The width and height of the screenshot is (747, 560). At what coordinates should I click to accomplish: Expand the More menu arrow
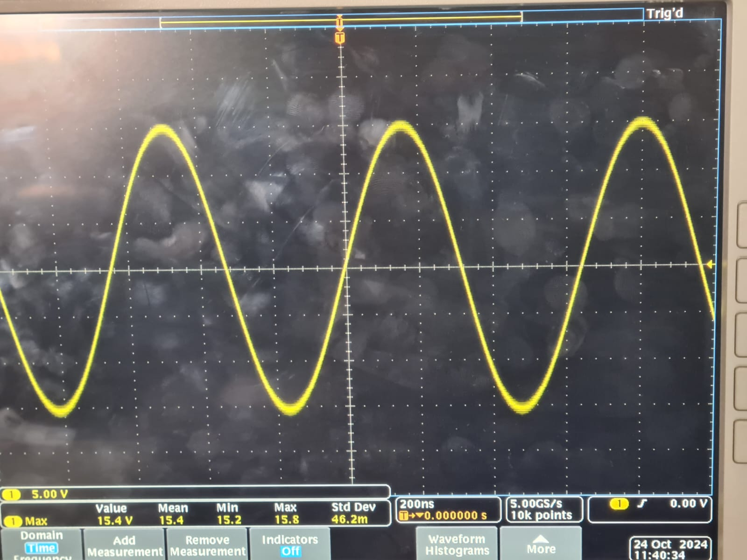pos(541,544)
